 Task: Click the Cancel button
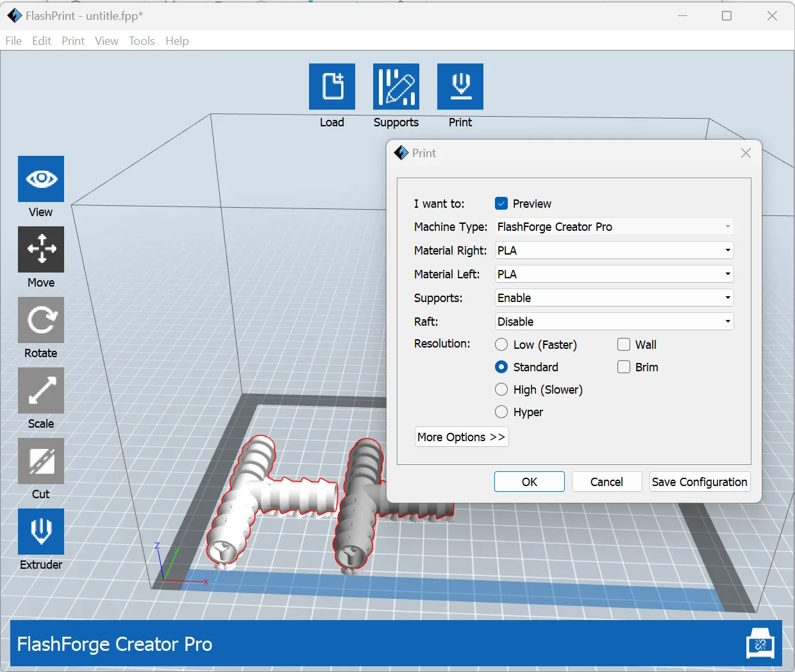click(607, 482)
